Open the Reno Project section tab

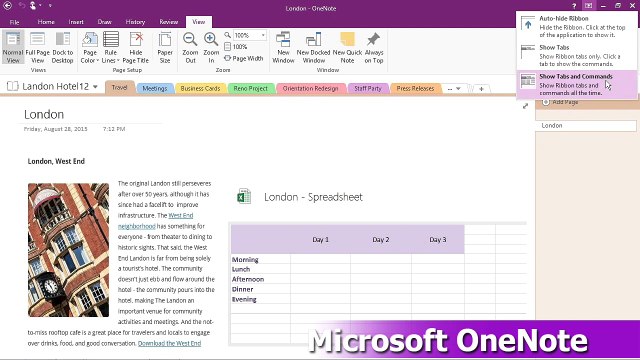click(251, 88)
